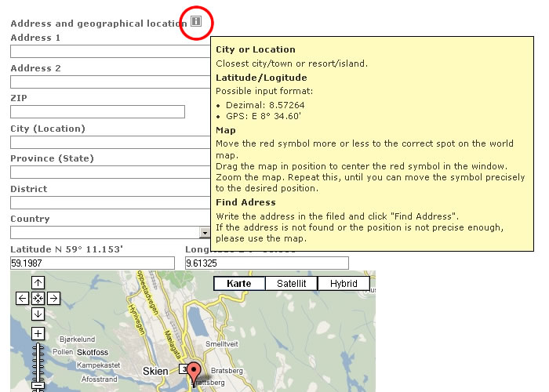Screen dimensions: 549x392
Task: Click the Address 1 input field
Action: coord(110,52)
